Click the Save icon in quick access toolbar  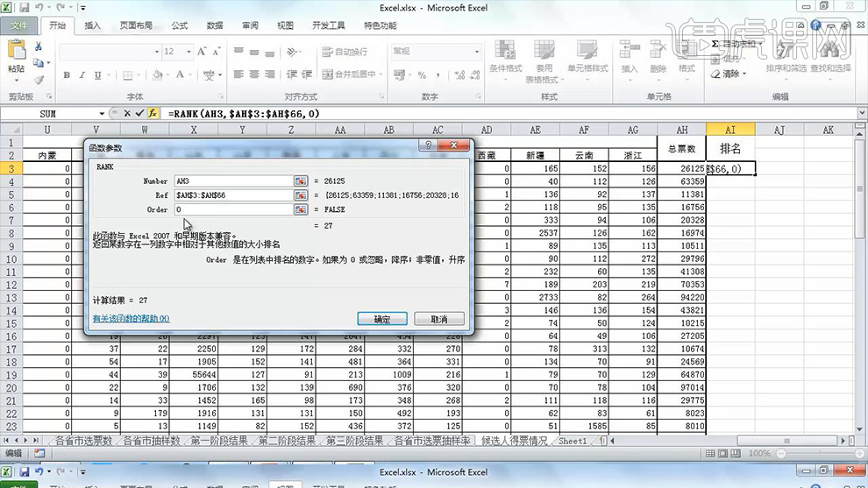[x=25, y=8]
